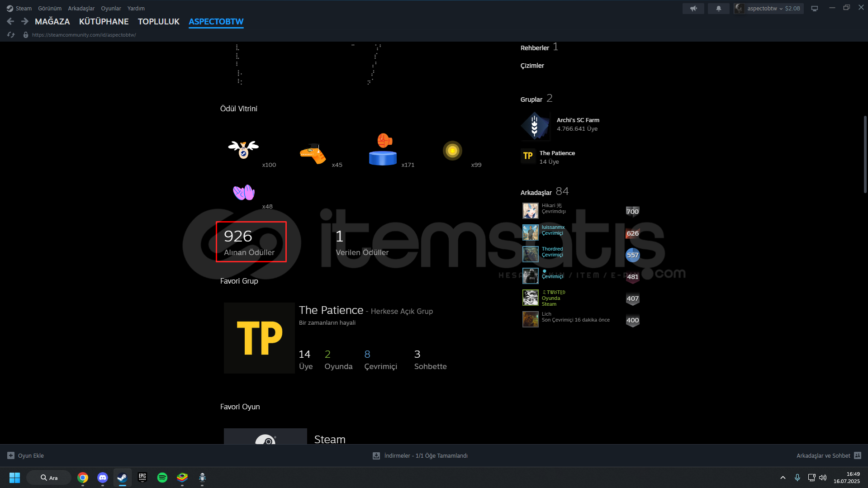The image size is (868, 488).
Task: Switch to Big Picture mode via monitor icon
Action: [x=814, y=8]
